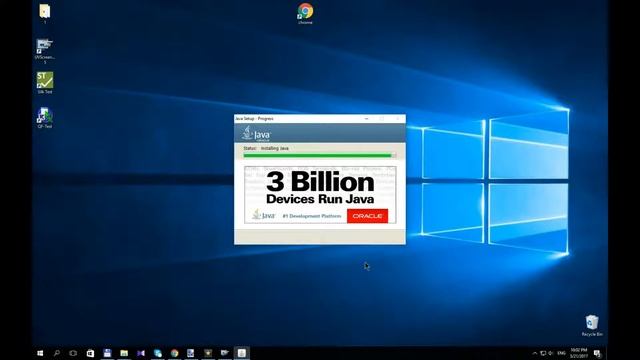Open File Explorer from the taskbar
The image size is (640, 360).
point(124,353)
